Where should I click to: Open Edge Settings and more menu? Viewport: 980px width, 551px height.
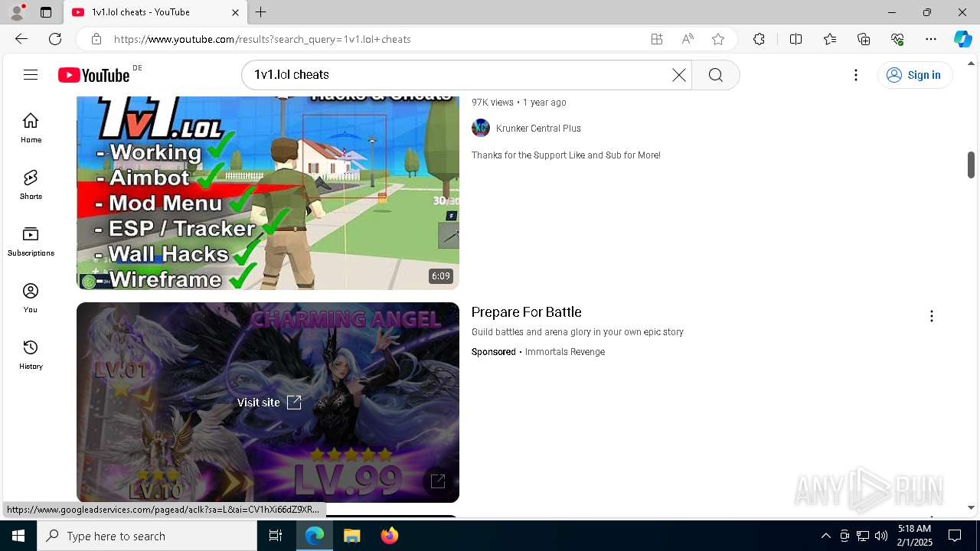coord(931,39)
